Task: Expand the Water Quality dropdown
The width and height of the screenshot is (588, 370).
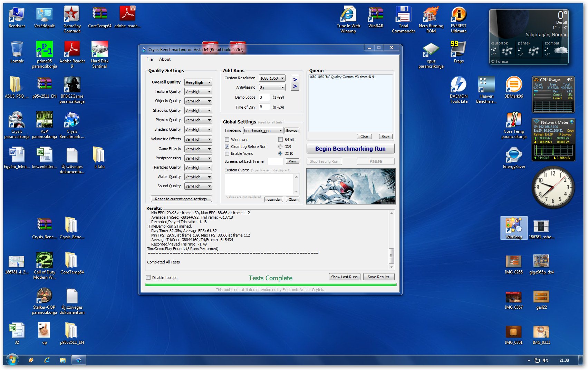Action: (198, 177)
